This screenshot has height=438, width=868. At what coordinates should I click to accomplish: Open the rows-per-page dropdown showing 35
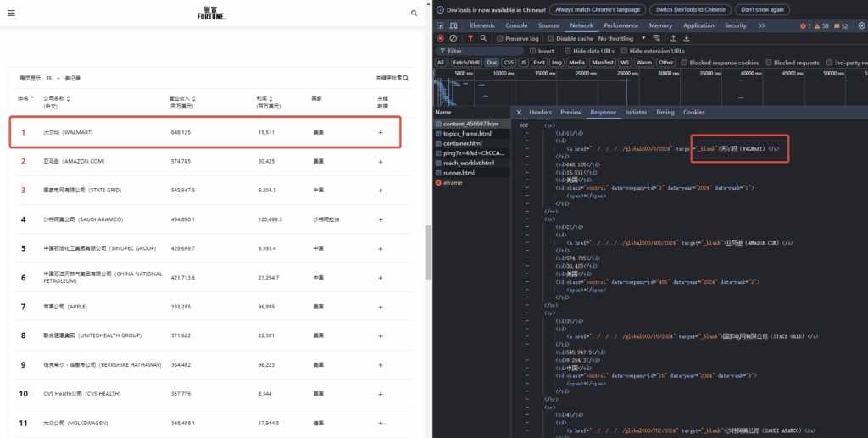[x=52, y=78]
